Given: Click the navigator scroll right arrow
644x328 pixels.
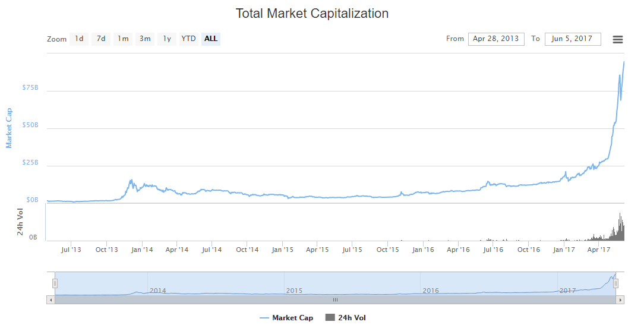Looking at the screenshot, I should coord(621,300).
